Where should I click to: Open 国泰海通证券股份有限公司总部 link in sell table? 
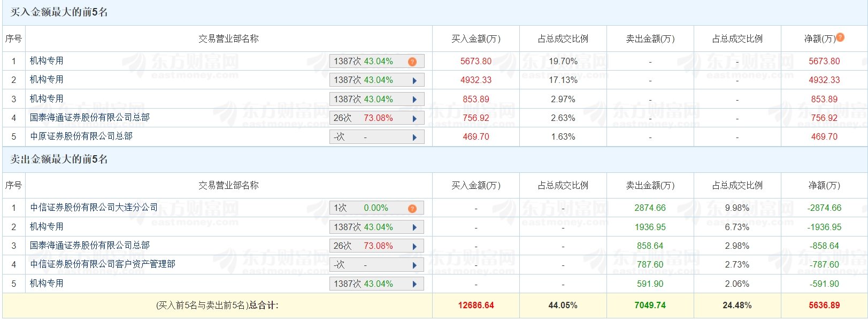point(90,246)
